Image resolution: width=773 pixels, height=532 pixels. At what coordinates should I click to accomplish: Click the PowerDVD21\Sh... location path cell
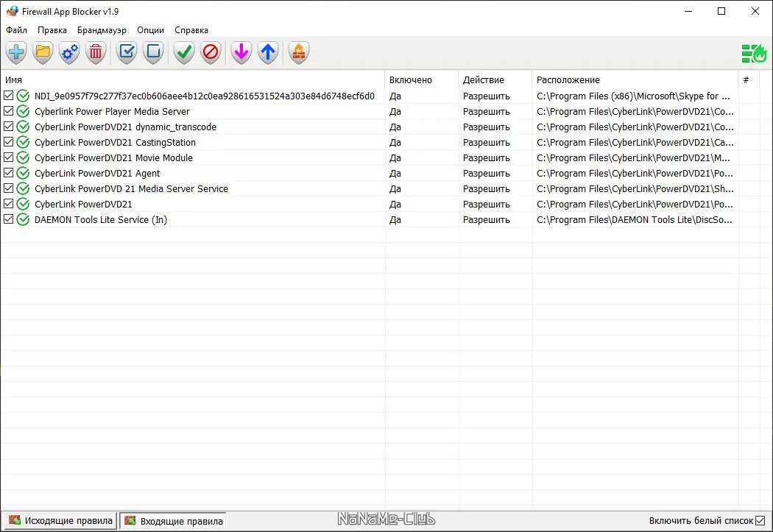click(x=635, y=188)
